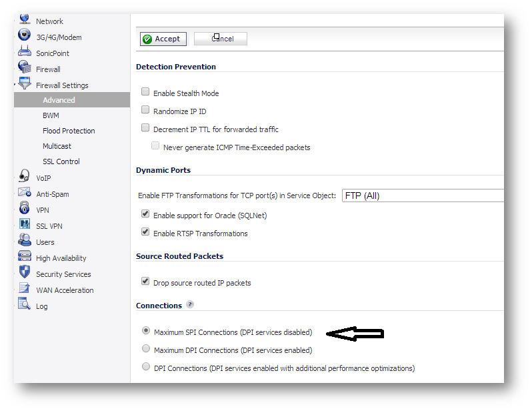Open the Firewall menu label
The height and width of the screenshot is (411, 532).
(x=48, y=69)
